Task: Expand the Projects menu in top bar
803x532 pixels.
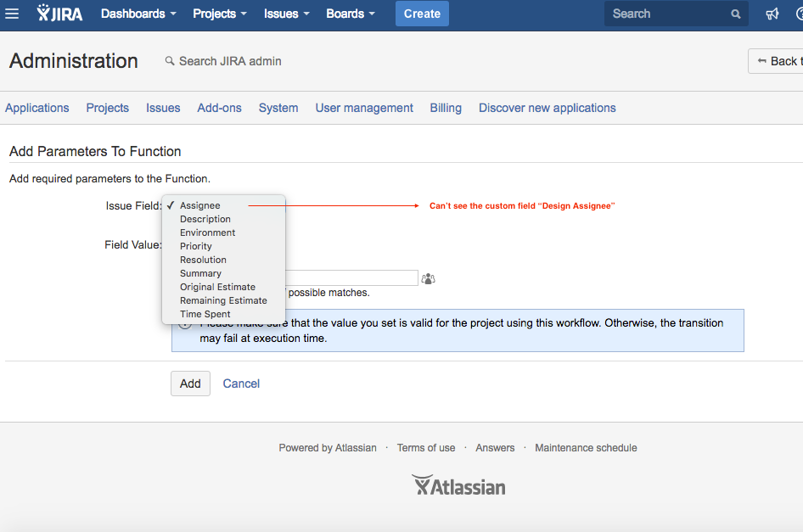Action: (x=220, y=14)
